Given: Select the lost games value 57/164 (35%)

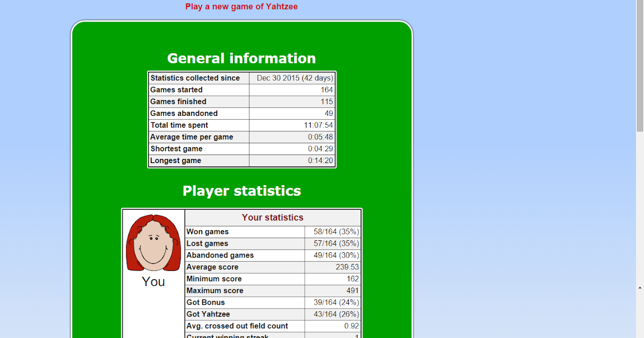Looking at the screenshot, I should click(336, 244).
